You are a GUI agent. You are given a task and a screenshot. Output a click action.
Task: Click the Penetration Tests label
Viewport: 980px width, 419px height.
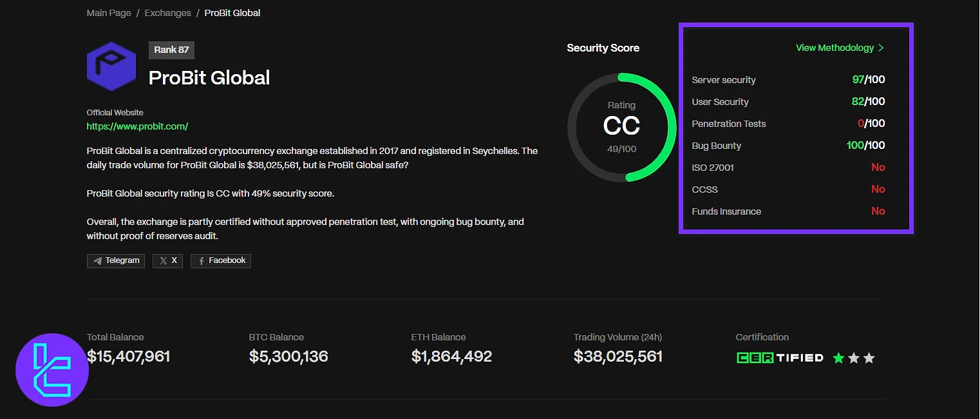tap(729, 124)
